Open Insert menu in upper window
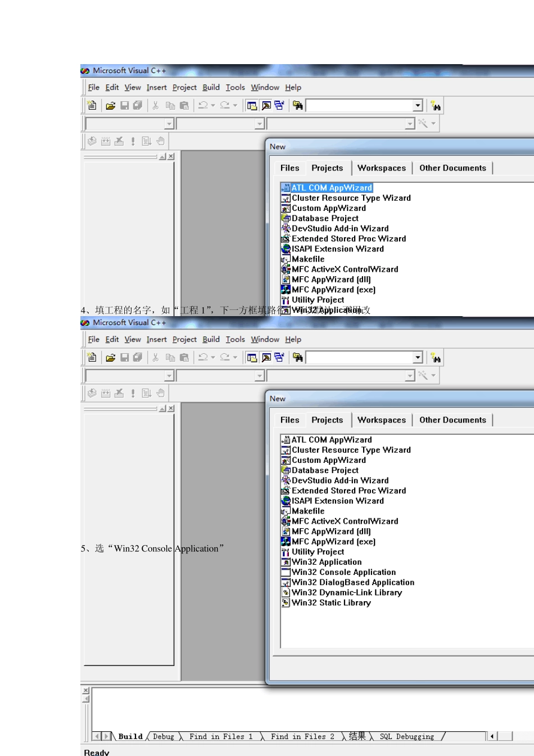This screenshot has width=534, height=756. pos(156,87)
